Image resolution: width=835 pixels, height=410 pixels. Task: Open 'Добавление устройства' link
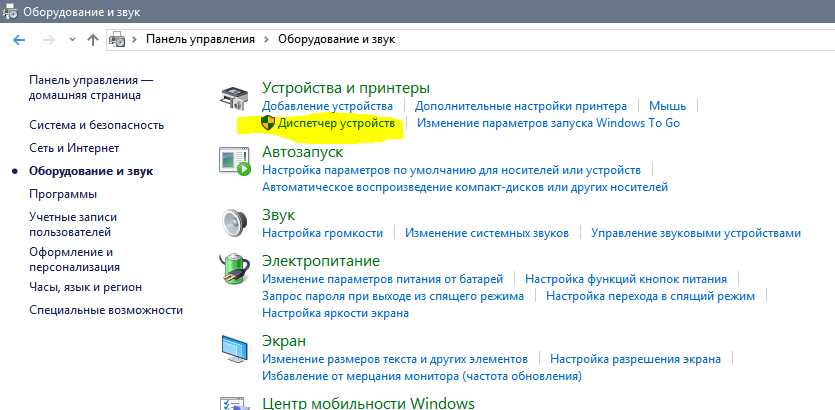point(327,105)
